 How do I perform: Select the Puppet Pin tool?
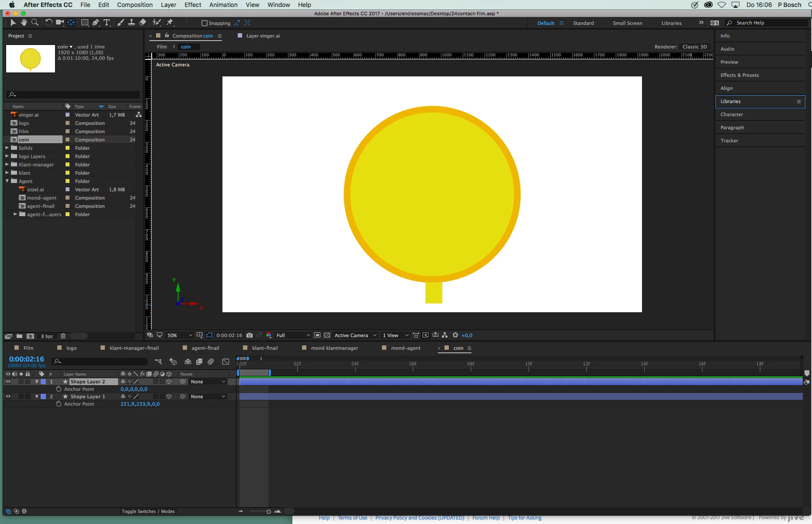point(170,23)
